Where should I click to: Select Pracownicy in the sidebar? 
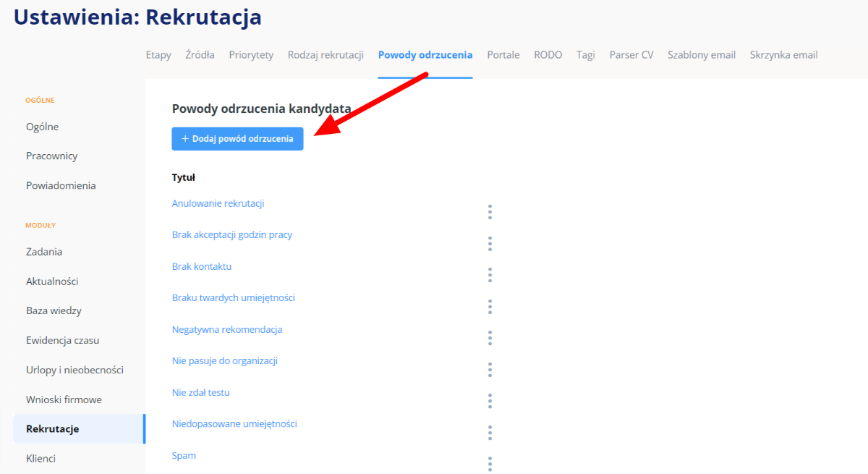51,156
